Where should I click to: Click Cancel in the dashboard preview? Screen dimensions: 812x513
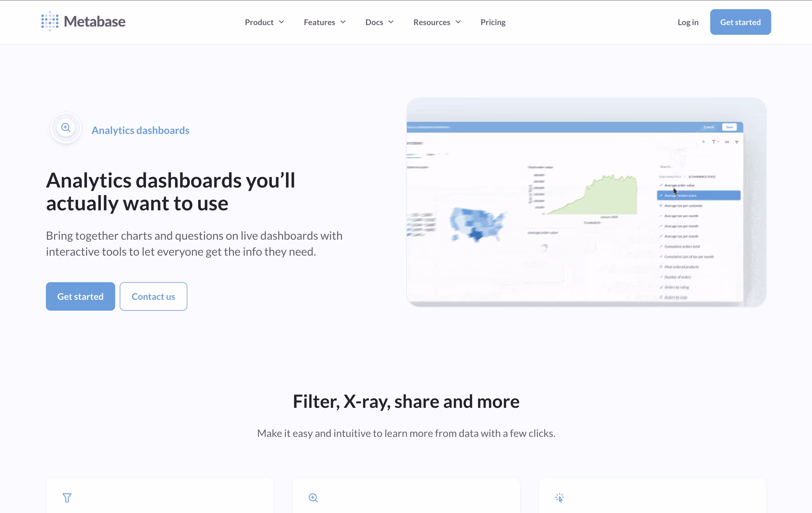coord(709,127)
